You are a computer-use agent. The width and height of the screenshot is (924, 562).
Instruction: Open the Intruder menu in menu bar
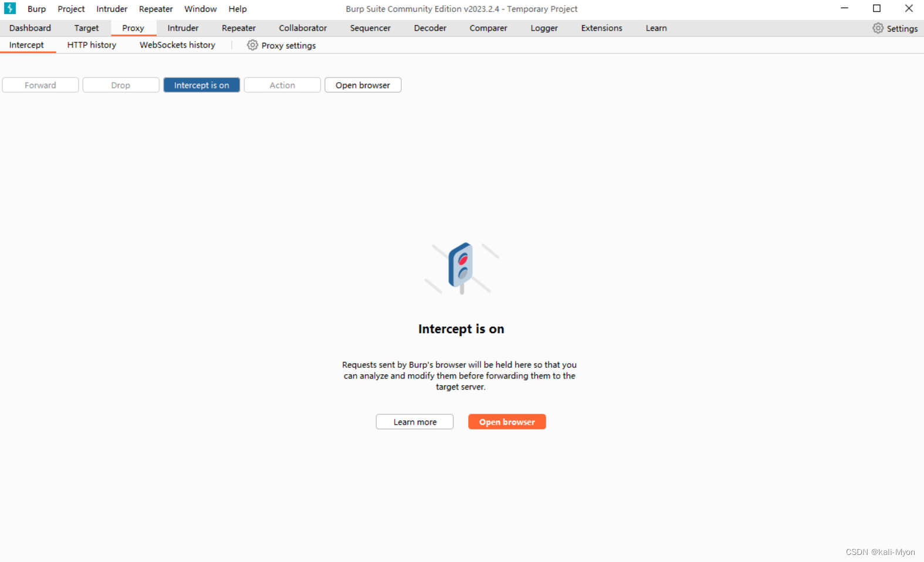pos(112,9)
